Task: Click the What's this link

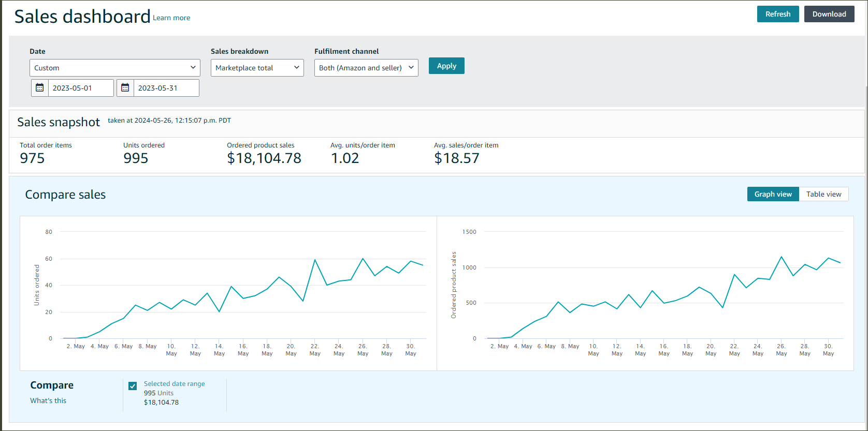Action: [48, 400]
